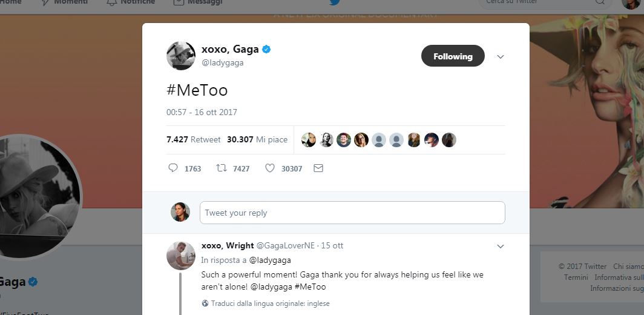
Task: Open options chevron on Wright's reply
Action: pyautogui.click(x=501, y=247)
